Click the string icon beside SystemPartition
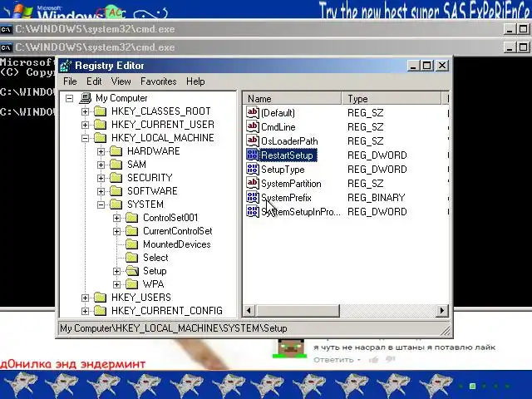The width and height of the screenshot is (532, 399). pyautogui.click(x=253, y=183)
